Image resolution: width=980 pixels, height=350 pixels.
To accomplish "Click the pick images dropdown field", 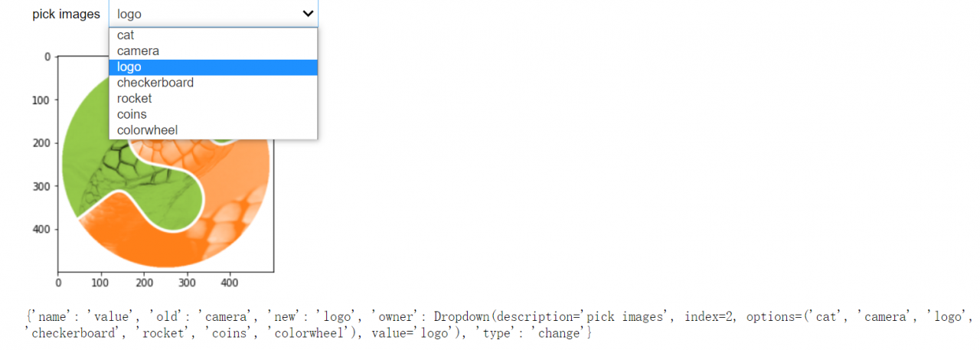I will point(213,14).
